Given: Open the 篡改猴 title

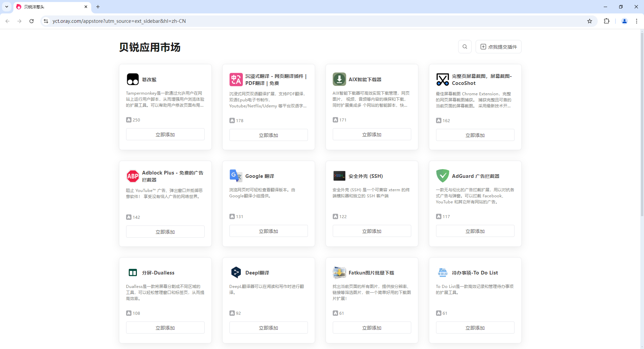Looking at the screenshot, I should pos(149,80).
